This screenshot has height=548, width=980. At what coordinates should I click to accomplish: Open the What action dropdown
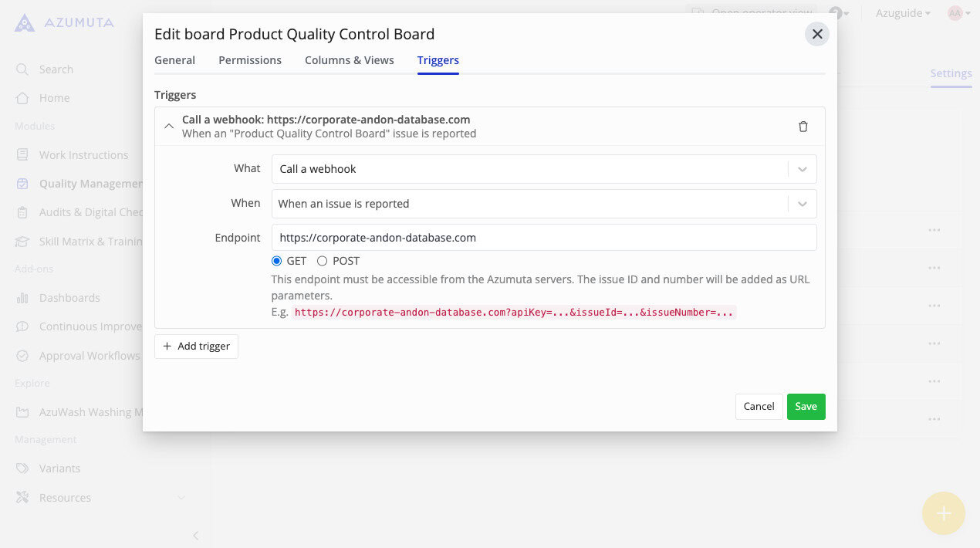click(543, 169)
